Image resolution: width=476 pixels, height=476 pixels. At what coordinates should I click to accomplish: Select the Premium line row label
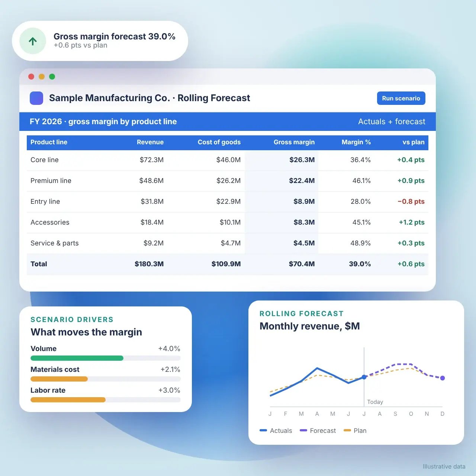51,181
